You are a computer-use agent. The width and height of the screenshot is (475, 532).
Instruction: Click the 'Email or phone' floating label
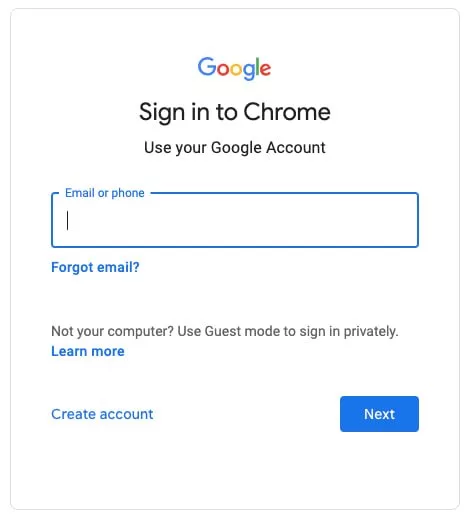105,193
